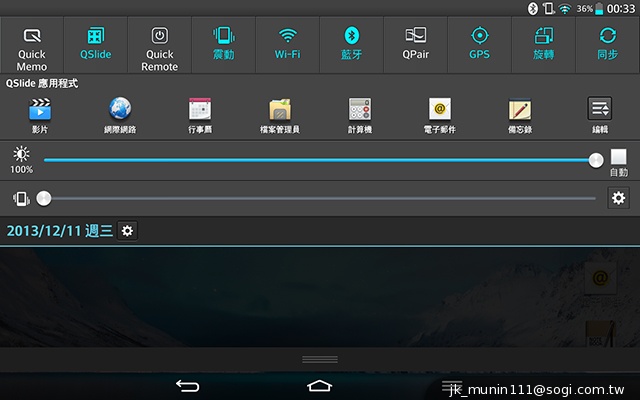Click the QSlide 應用程式 heading
640x400 pixels.
[41, 84]
